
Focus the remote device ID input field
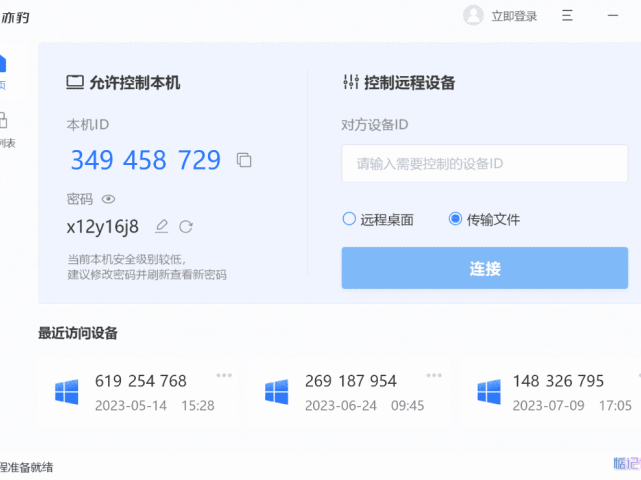click(484, 164)
